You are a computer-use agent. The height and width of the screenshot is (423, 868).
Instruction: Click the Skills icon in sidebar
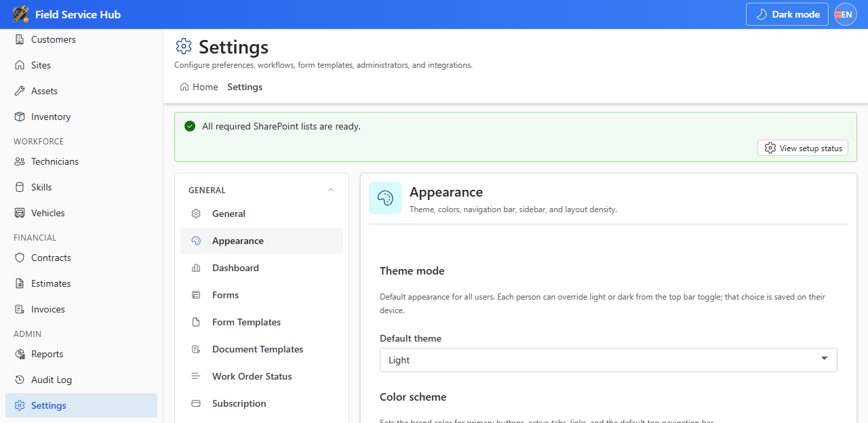(x=20, y=187)
